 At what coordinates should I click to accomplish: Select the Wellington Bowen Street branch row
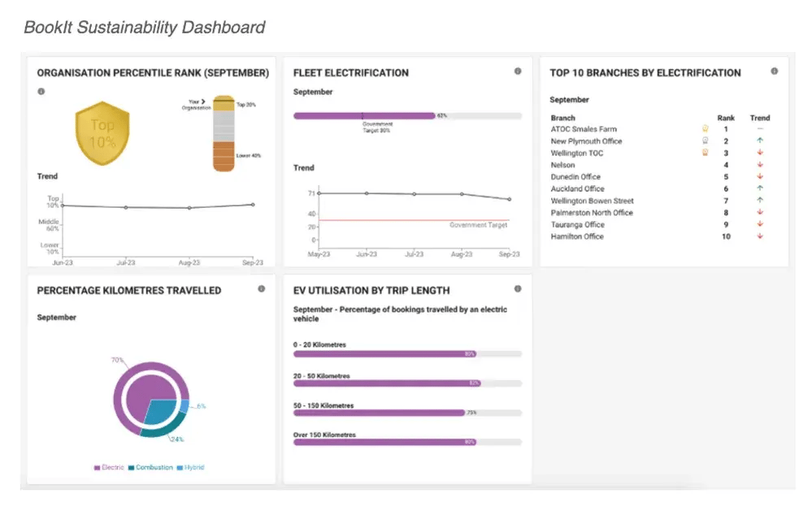pos(660,201)
